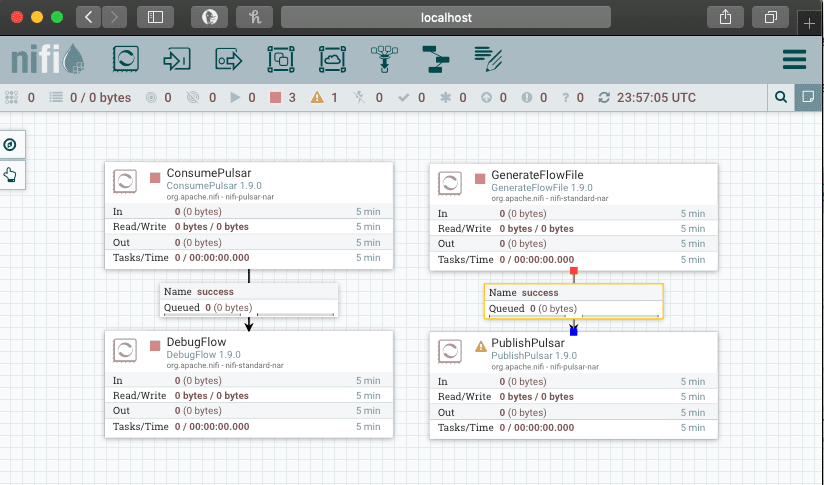This screenshot has width=824, height=485.
Task: Click the privacy extension icon next to sidebar
Action: point(209,17)
